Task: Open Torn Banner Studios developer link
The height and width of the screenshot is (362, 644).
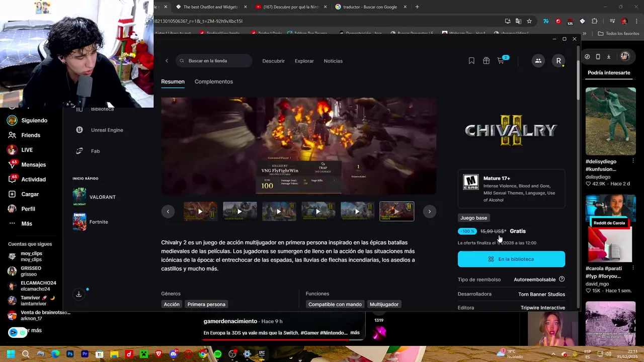Action: [541, 294]
